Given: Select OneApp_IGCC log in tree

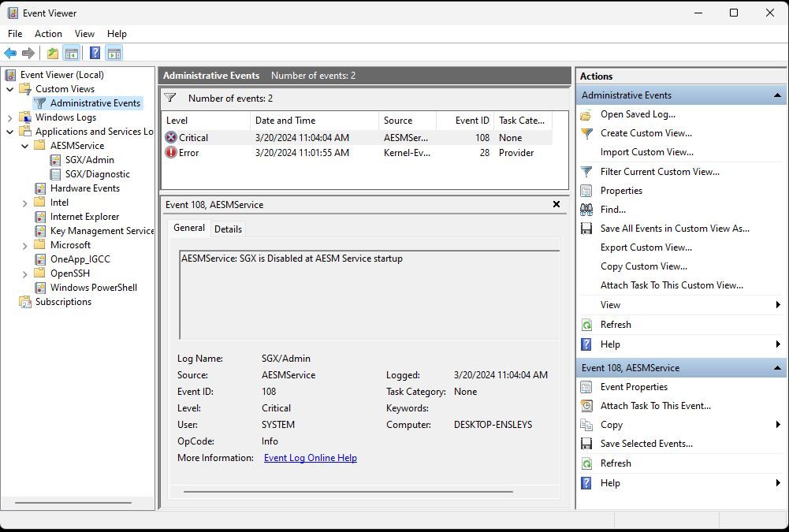Looking at the screenshot, I should [80, 259].
